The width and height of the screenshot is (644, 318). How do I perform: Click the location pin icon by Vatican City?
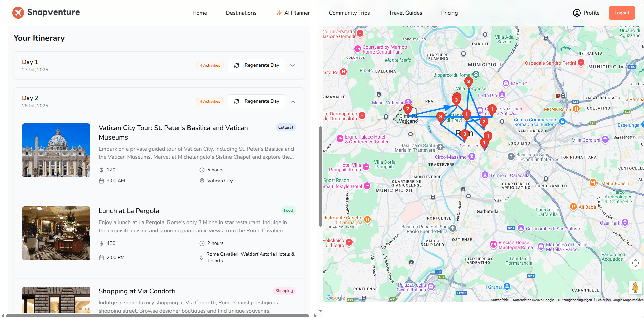pos(202,181)
